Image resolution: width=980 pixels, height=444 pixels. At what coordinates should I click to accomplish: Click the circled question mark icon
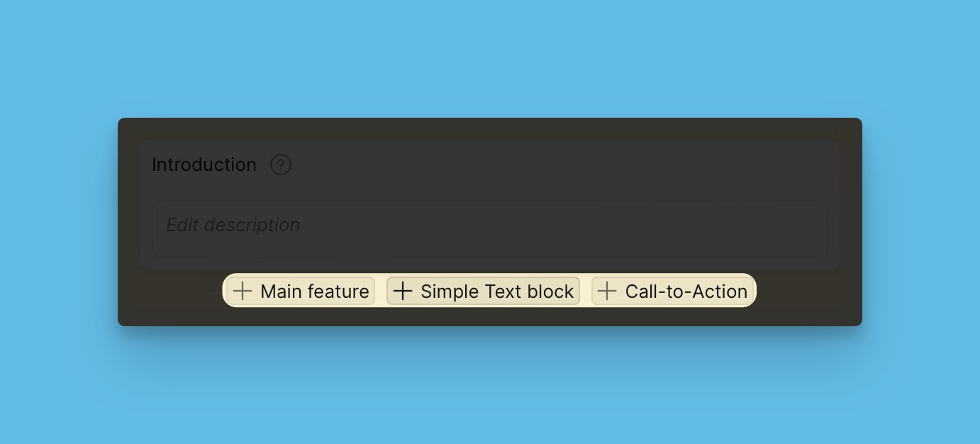[281, 165]
